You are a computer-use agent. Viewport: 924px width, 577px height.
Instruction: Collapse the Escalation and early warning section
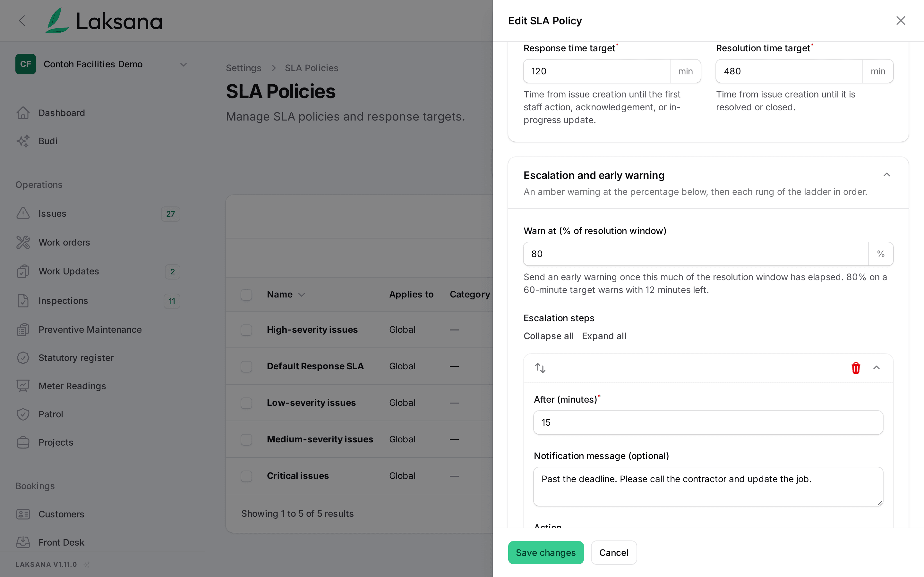[x=886, y=175]
